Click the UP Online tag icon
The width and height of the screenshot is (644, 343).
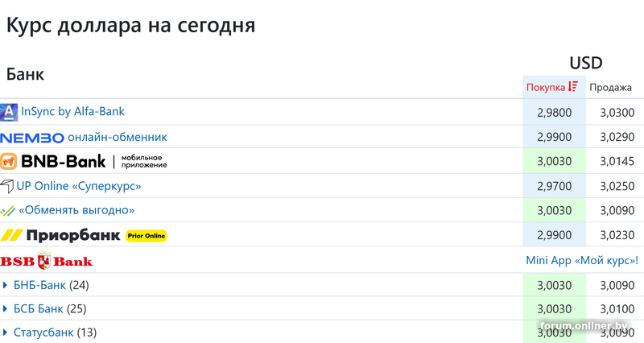tap(7, 187)
